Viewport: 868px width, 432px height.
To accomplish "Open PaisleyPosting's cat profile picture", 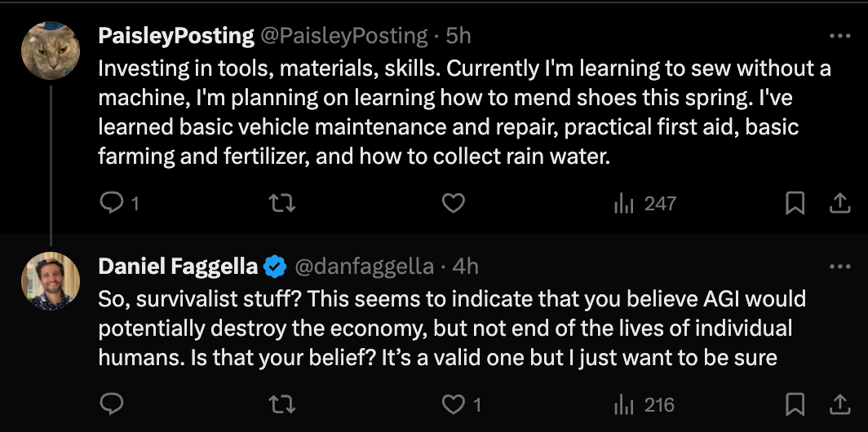I will (51, 51).
